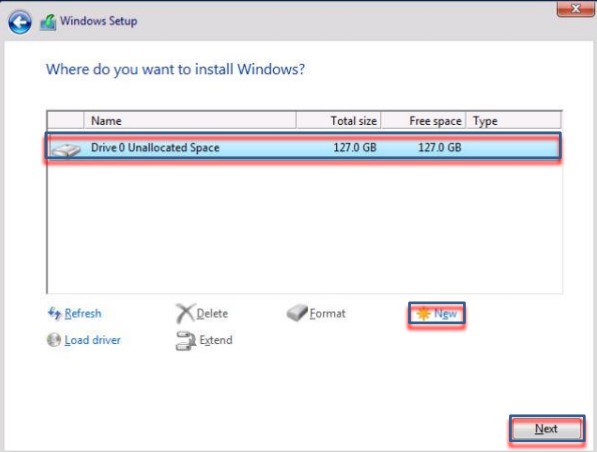Click the Extend partition icon
Image resolution: width=597 pixels, height=453 pixels.
click(186, 340)
